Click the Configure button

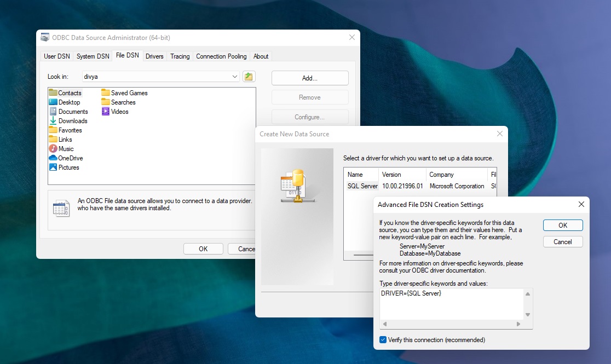309,117
